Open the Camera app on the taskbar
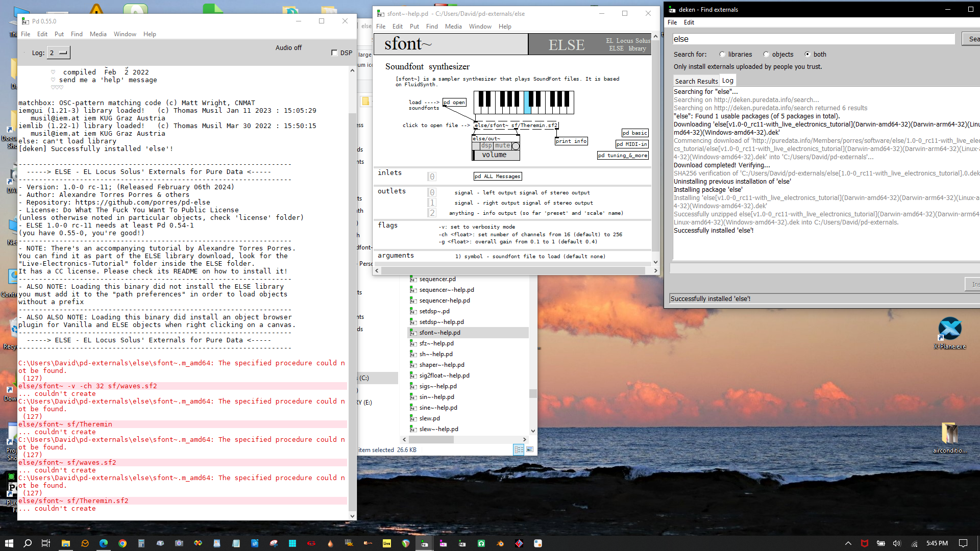 [179, 543]
